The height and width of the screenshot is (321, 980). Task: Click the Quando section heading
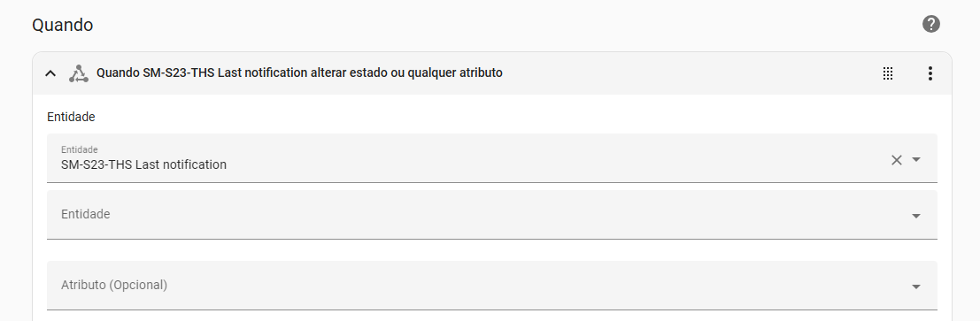click(x=63, y=26)
